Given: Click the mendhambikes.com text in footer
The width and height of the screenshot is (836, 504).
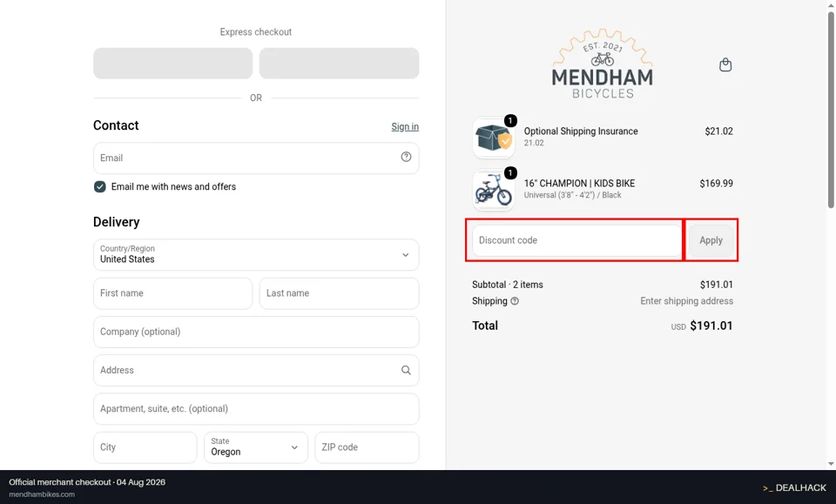Looking at the screenshot, I should (42, 494).
